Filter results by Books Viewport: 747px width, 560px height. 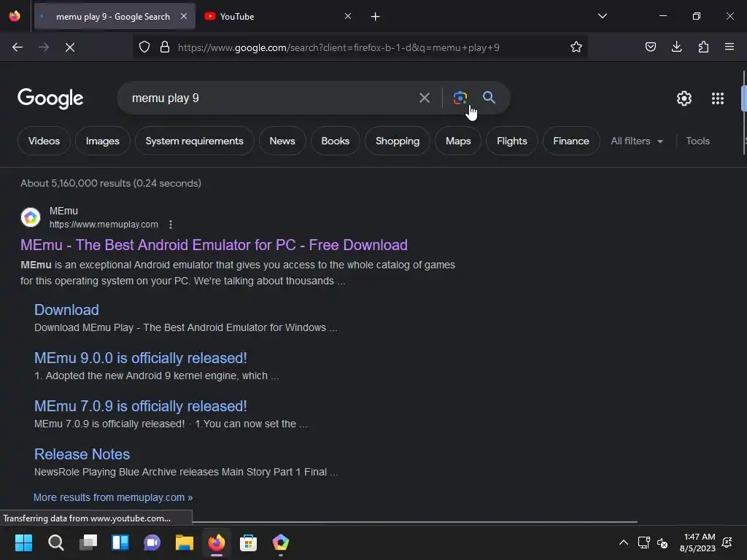pos(336,141)
